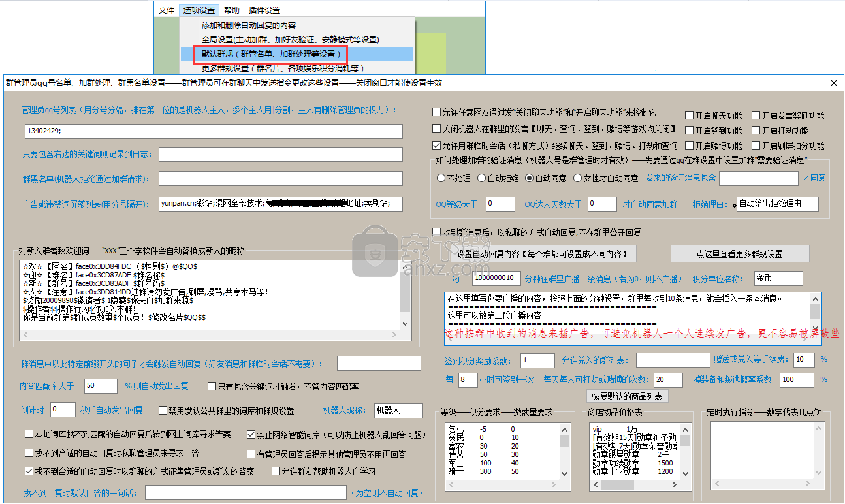845x504 pixels.
Task: Click the 签到积分奖励系数 field
Action: tap(537, 360)
